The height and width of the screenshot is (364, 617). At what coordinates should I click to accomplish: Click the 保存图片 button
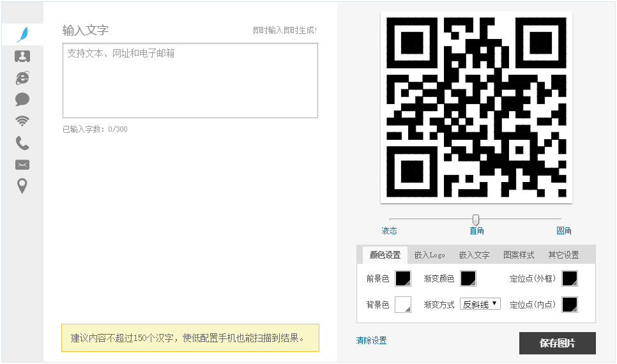557,343
